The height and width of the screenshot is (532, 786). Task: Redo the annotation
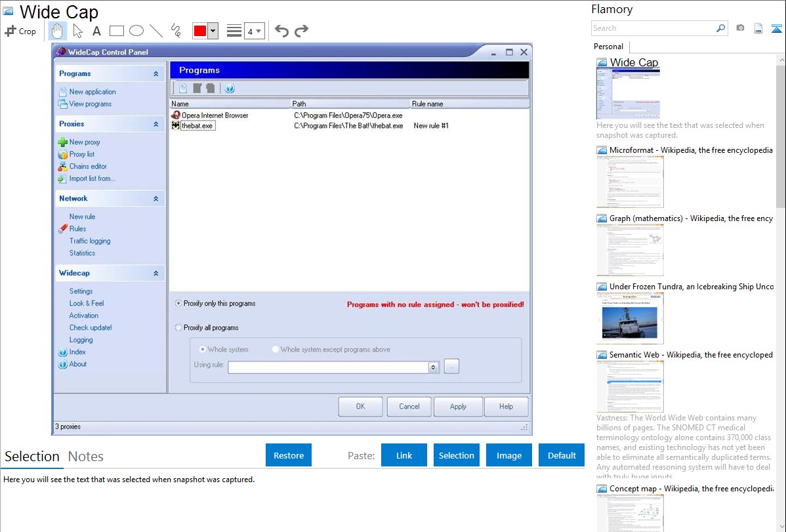point(301,31)
